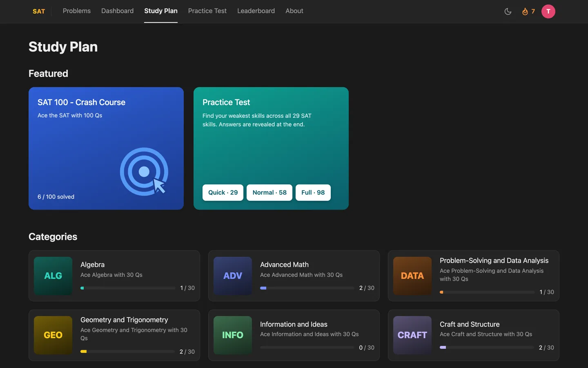Image resolution: width=588 pixels, height=368 pixels.
Task: Toggle dark mode with the moon icon
Action: (x=508, y=11)
